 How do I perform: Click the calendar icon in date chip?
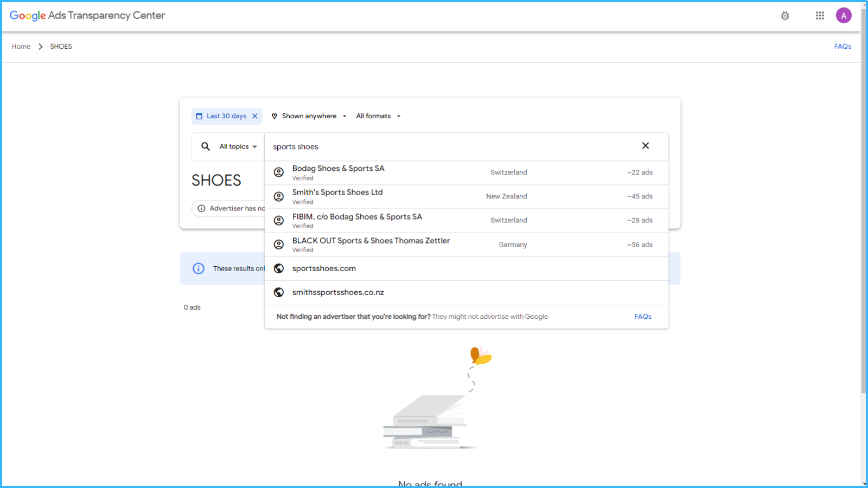tap(199, 116)
